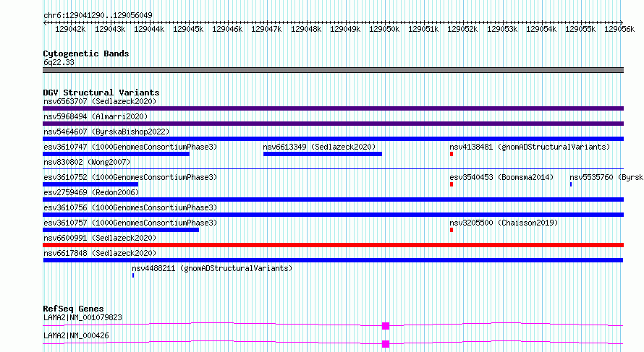The image size is (644, 352).
Task: Open the LAMA2|NM_000426 gene label
Action: tap(76, 335)
